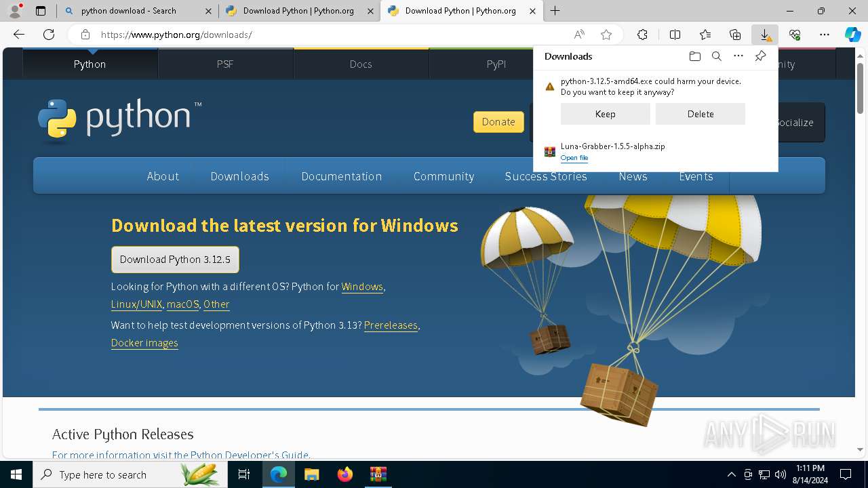Open the Collections icon

[x=735, y=35]
